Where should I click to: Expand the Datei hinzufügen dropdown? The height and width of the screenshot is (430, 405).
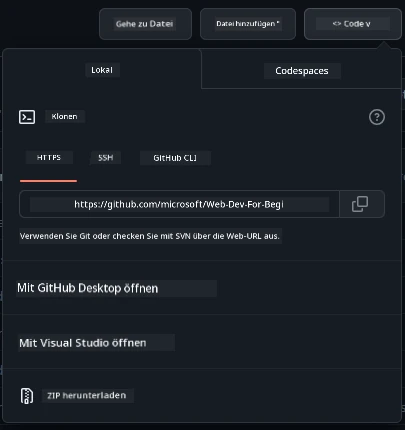[x=248, y=24]
